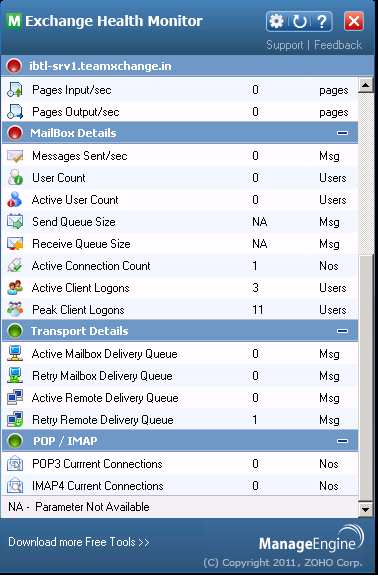Click the Active Mailbox Delivery Queue icon
The width and height of the screenshot is (378, 576).
click(15, 353)
